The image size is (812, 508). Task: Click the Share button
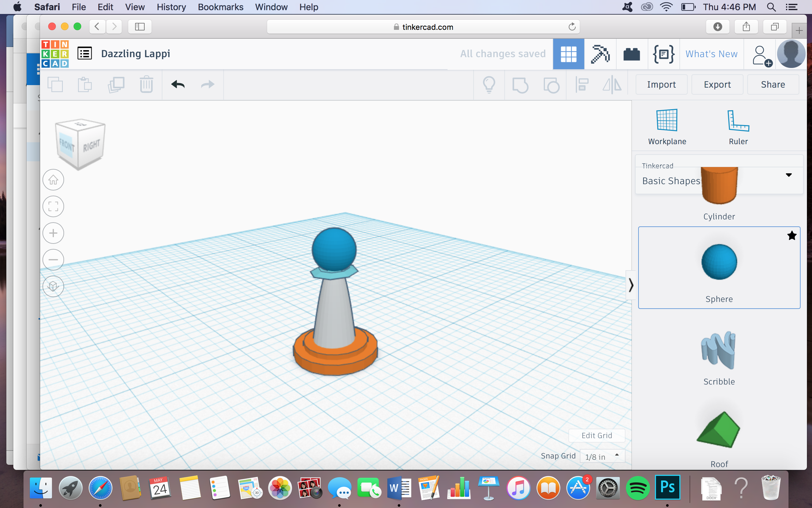(x=773, y=84)
